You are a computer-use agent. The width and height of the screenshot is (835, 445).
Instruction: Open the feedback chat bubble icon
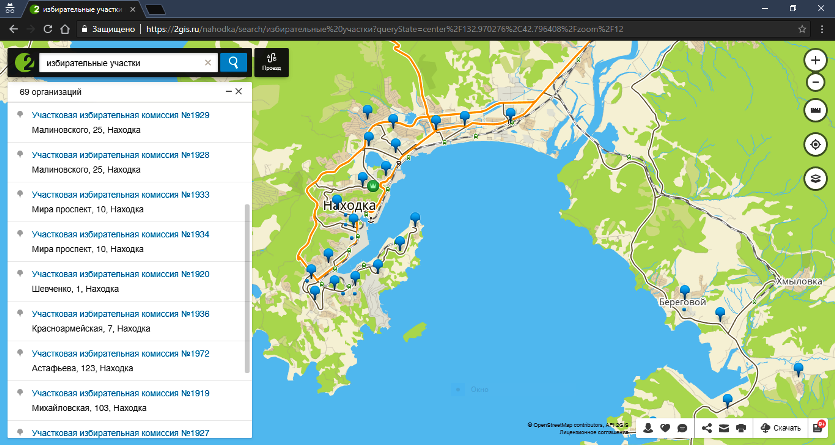[x=682, y=428]
